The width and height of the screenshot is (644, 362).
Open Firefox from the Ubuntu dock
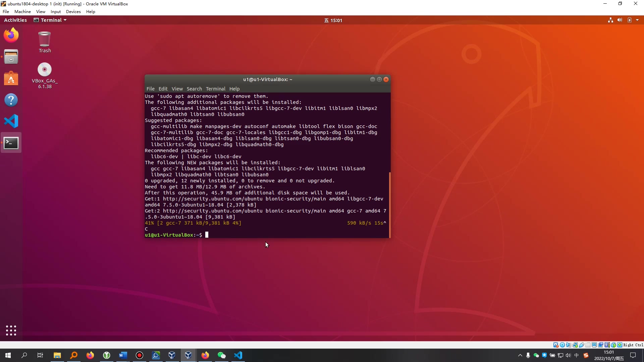coord(11,35)
